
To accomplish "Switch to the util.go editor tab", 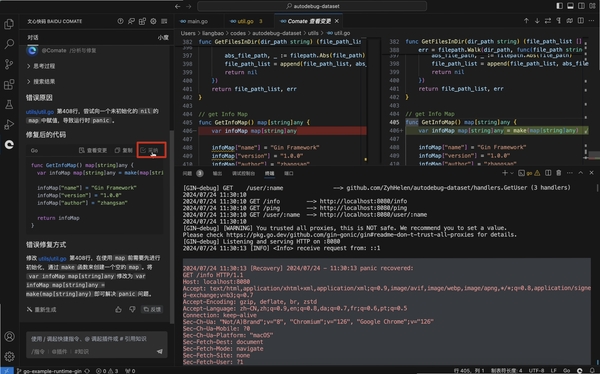I will pos(245,21).
